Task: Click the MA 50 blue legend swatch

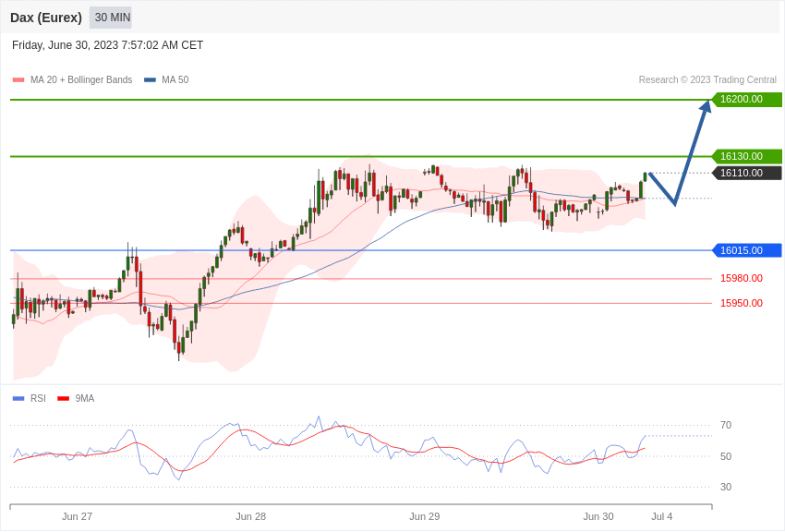Action: tap(150, 80)
